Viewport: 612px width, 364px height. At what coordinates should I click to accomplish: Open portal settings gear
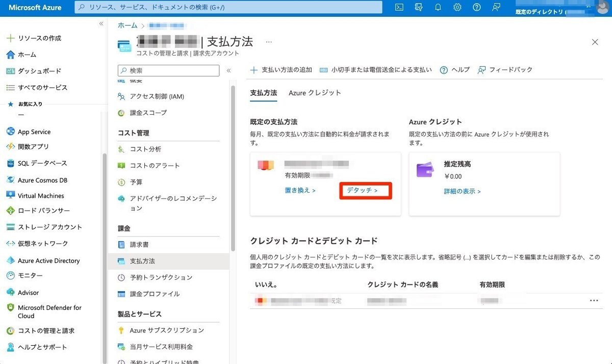tap(457, 7)
